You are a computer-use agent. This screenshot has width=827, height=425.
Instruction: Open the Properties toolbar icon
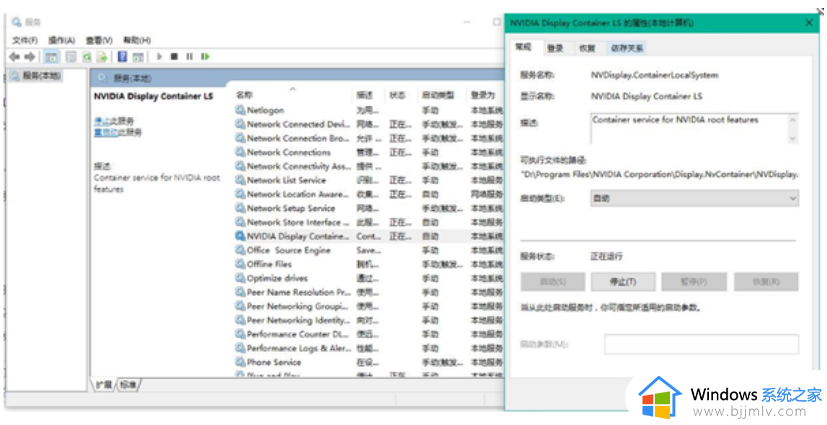point(71,57)
